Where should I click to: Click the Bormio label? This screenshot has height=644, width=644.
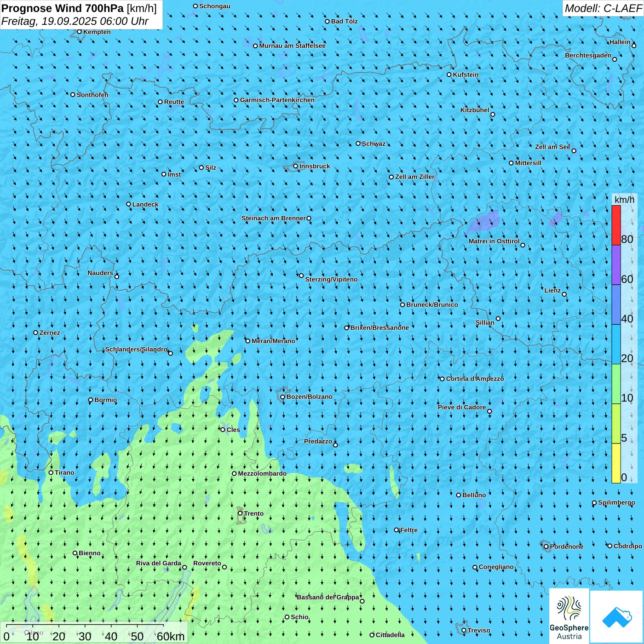105,400
